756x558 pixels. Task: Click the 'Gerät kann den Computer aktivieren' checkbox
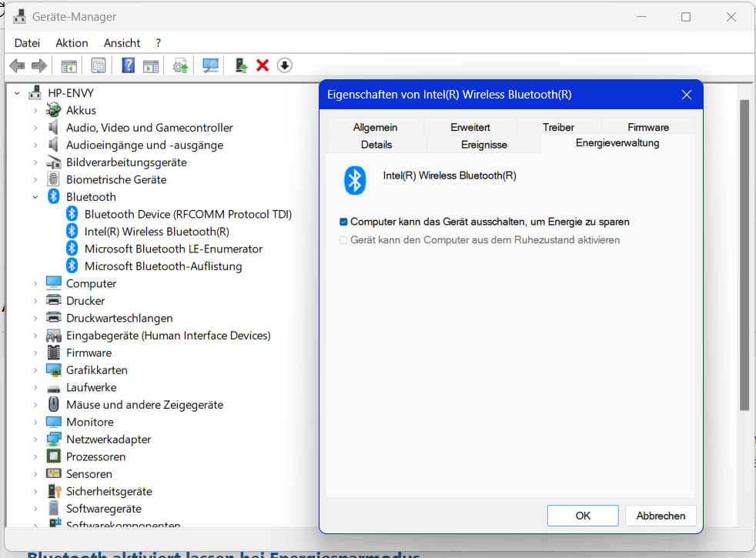(343, 240)
